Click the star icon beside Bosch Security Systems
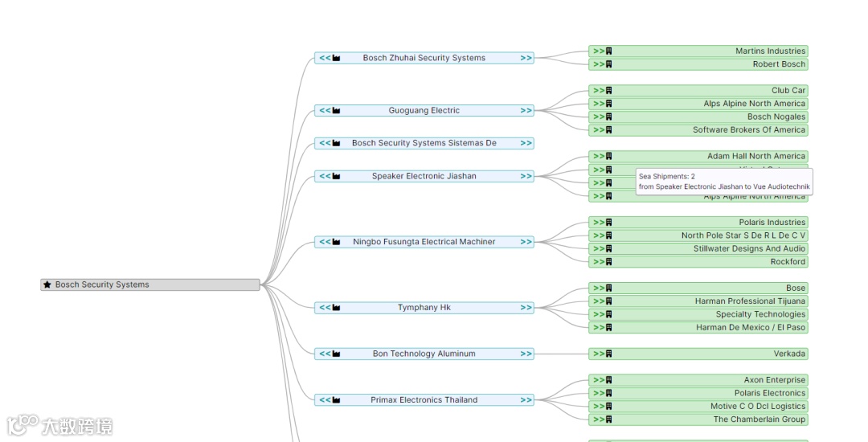The height and width of the screenshot is (442, 868). pyautogui.click(x=47, y=284)
